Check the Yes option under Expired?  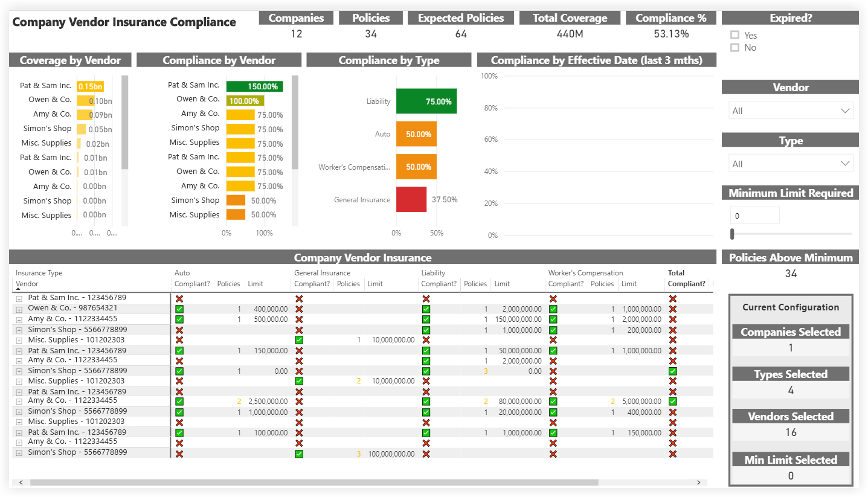(x=735, y=35)
